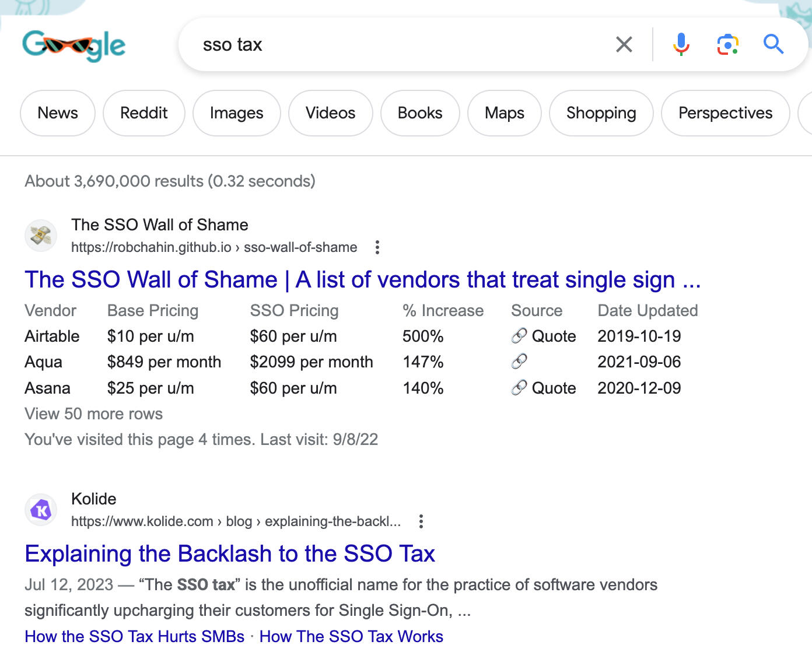Image resolution: width=812 pixels, height=659 pixels.
Task: Switch to the News filter
Action: [x=58, y=113]
